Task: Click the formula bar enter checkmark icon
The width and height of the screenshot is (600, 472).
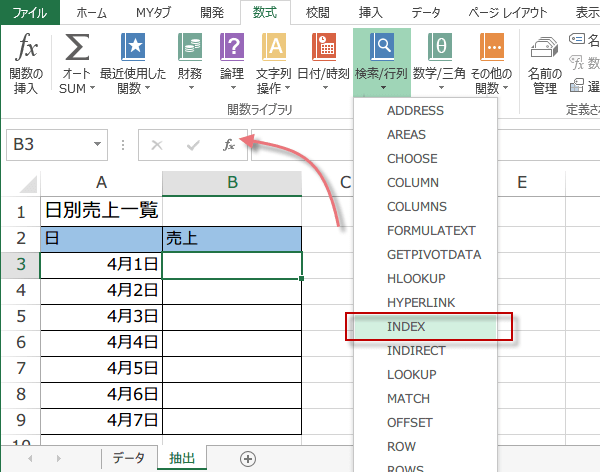Action: pos(193,145)
